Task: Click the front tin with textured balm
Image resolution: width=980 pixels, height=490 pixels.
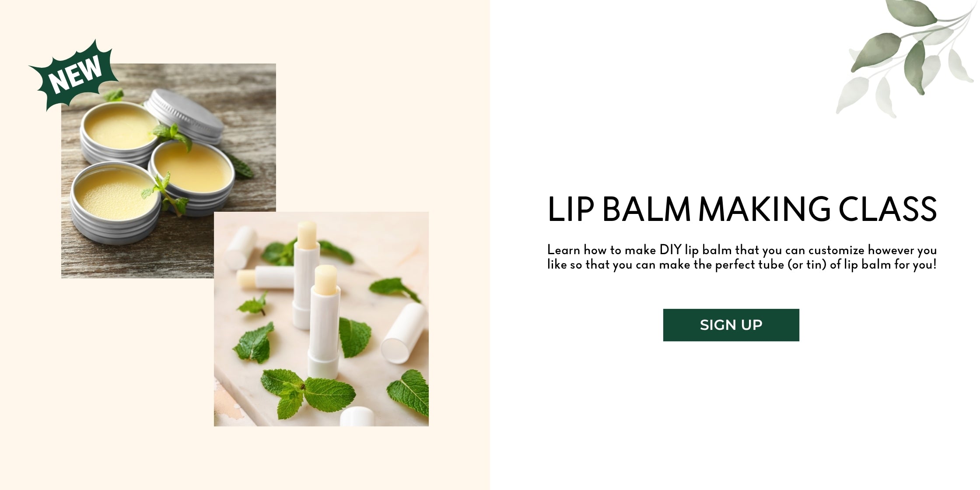Action: click(x=115, y=202)
